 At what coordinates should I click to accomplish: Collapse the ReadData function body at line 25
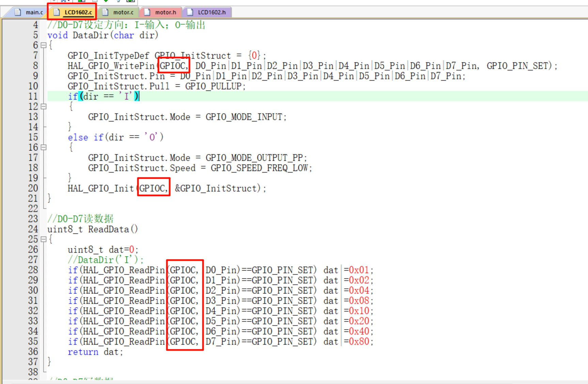[x=43, y=239]
